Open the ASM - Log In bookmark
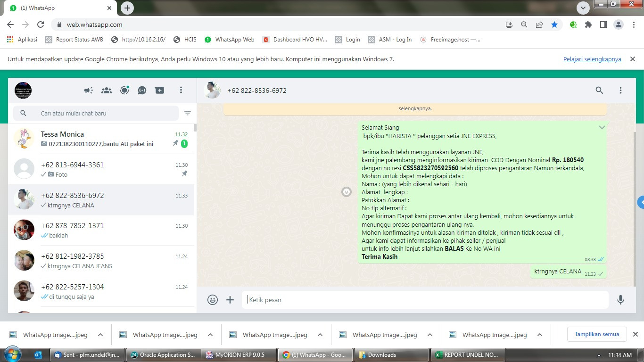Screen dimensions: 644x362 [x=389, y=40]
